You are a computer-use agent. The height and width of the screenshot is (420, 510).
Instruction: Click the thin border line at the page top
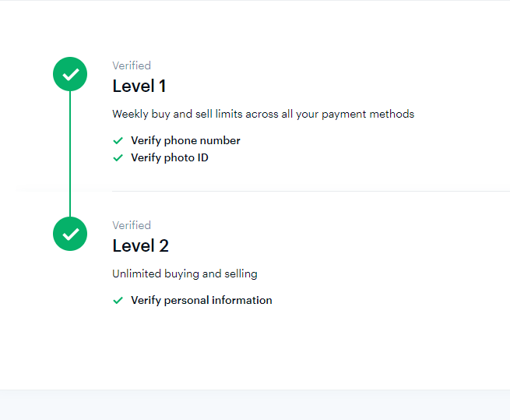coord(255,1)
